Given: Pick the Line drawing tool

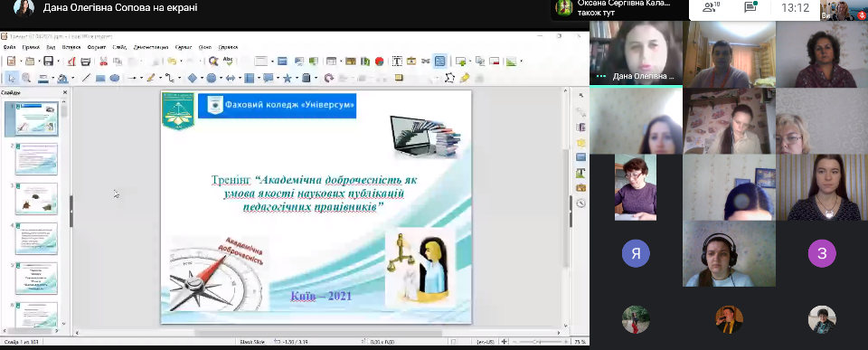Looking at the screenshot, I should (86, 78).
